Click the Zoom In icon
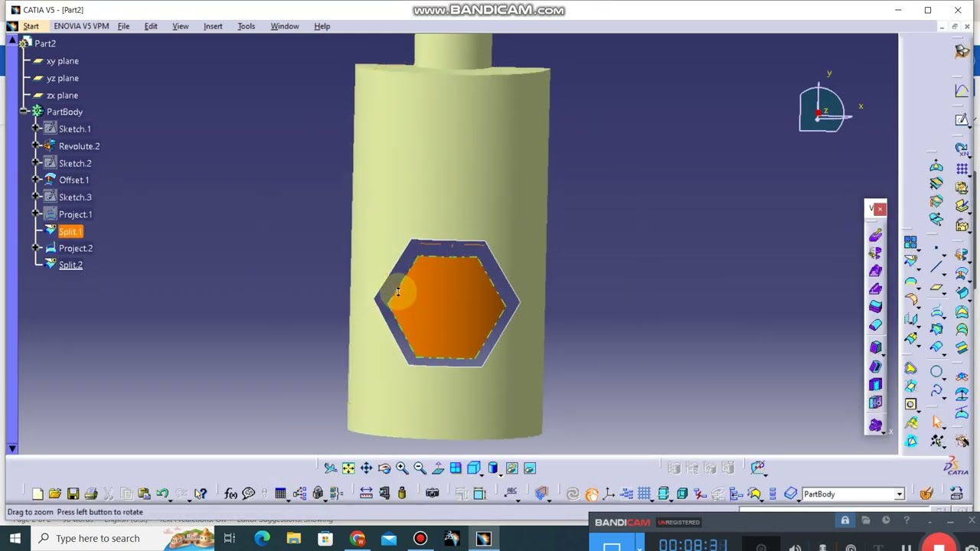Viewport: 980px width, 551px height. [402, 468]
